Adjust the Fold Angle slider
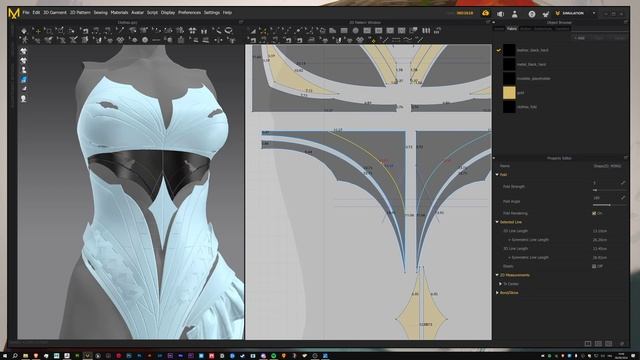Viewport: 640px width, 360px height. click(x=609, y=204)
